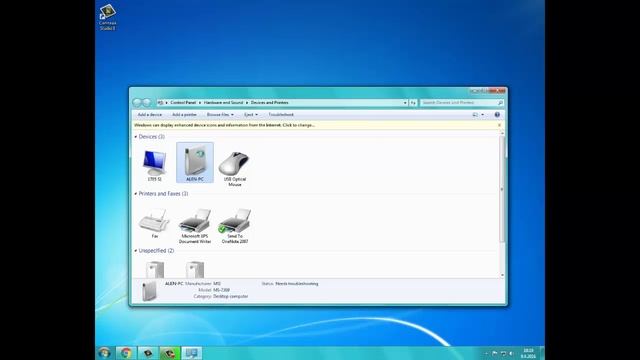Expand arrow after Hardware and Sound breadcrumb

click(x=247, y=103)
